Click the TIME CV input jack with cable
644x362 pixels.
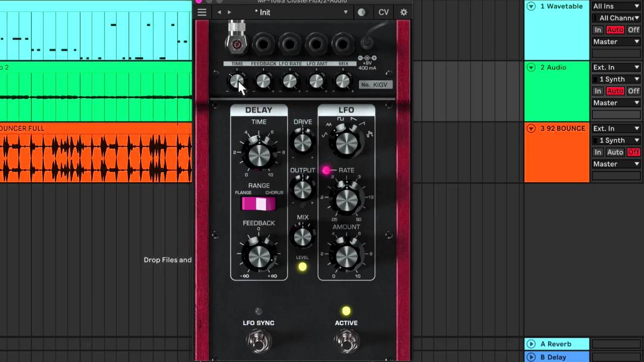tap(237, 44)
